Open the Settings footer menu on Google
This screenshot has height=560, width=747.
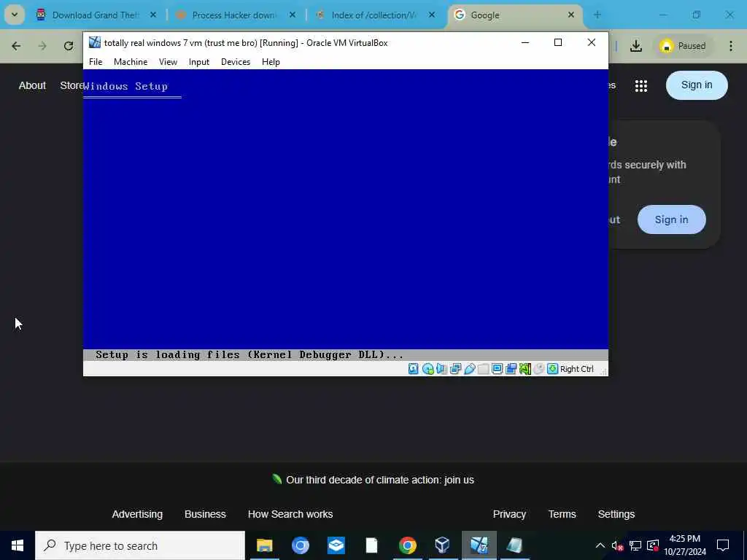point(616,514)
